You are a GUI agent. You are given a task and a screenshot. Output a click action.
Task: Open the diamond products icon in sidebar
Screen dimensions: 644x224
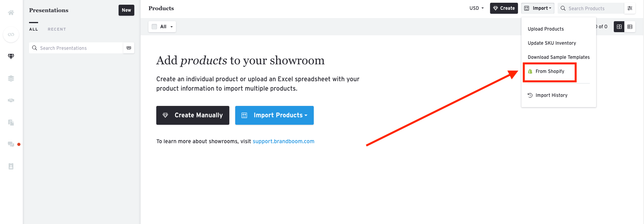pyautogui.click(x=11, y=56)
